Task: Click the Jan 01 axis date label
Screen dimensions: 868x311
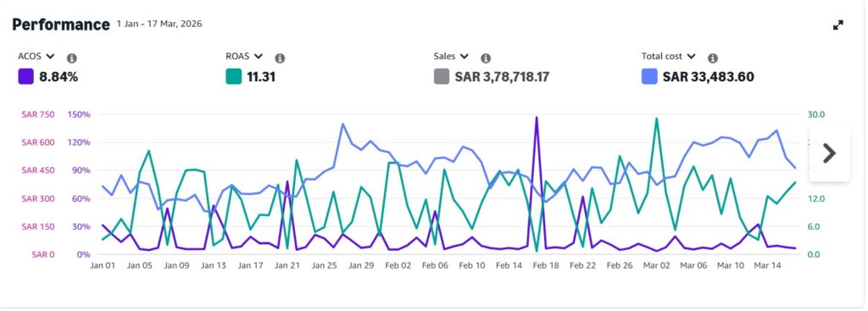Action: coord(103,265)
